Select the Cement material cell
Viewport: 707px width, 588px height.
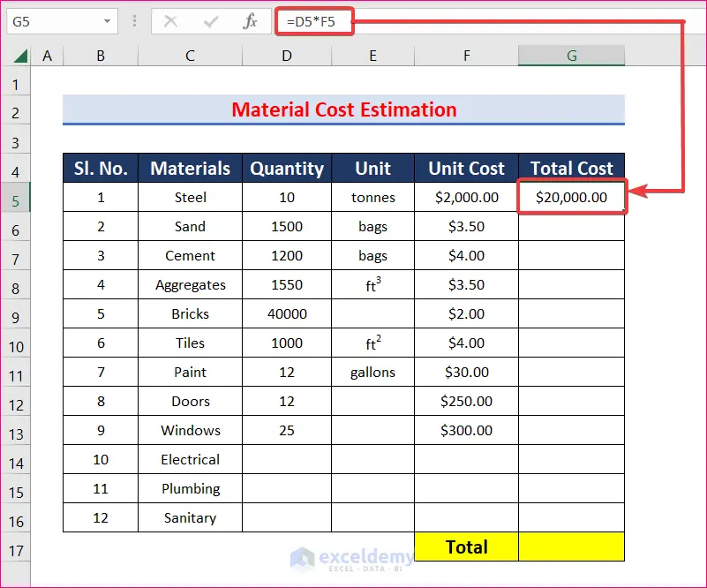pyautogui.click(x=191, y=256)
